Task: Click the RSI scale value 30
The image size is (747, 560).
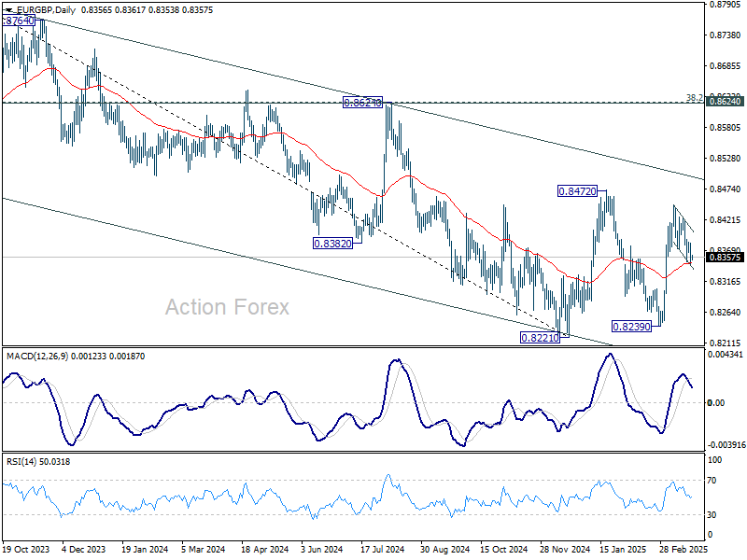Action: pyautogui.click(x=712, y=515)
